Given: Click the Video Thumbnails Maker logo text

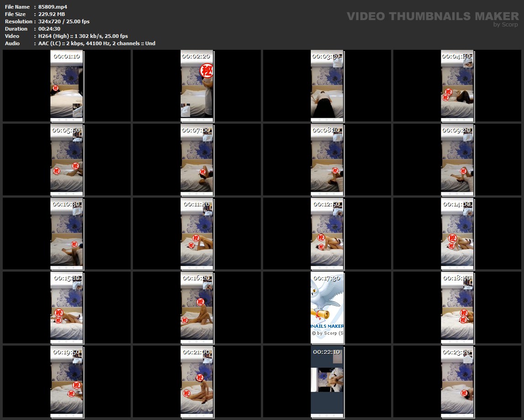Looking at the screenshot, I should (x=432, y=16).
